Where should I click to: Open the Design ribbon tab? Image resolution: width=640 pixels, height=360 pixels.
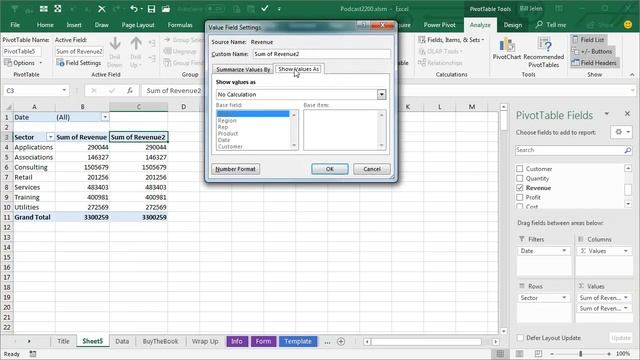coord(513,25)
